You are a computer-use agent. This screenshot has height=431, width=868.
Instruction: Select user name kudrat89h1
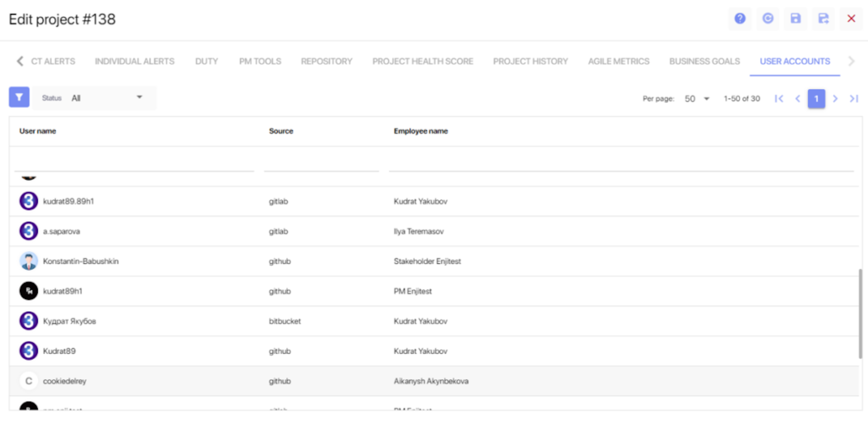tap(63, 291)
